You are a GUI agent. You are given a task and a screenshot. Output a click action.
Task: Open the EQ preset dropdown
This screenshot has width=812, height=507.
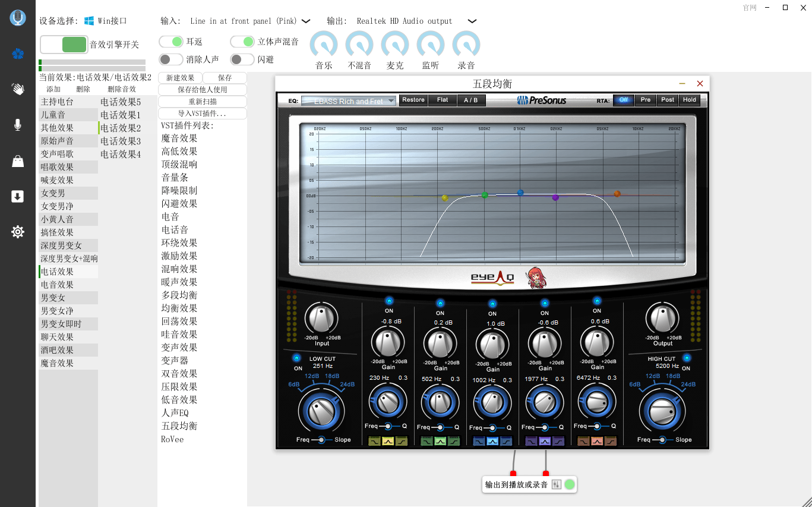349,101
